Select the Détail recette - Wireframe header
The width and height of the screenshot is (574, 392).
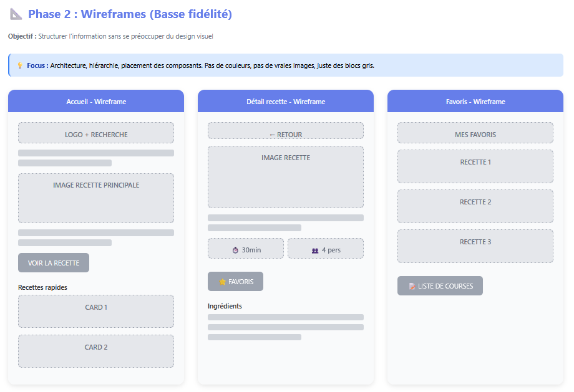pyautogui.click(x=286, y=102)
